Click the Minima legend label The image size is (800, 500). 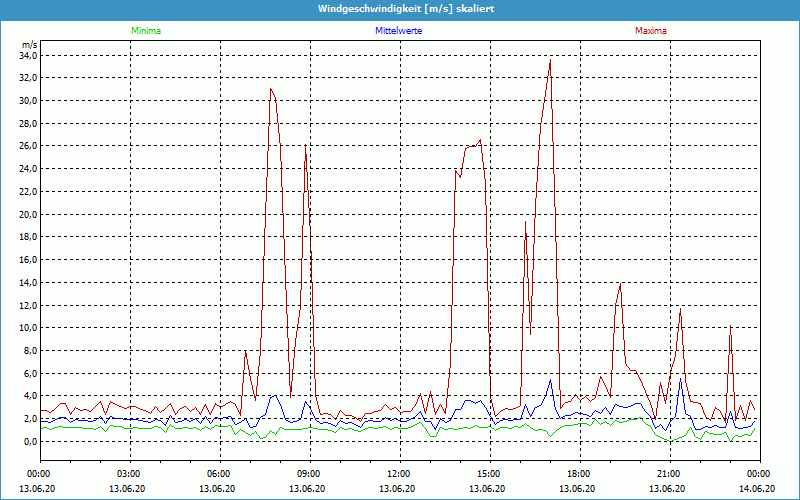tap(145, 31)
